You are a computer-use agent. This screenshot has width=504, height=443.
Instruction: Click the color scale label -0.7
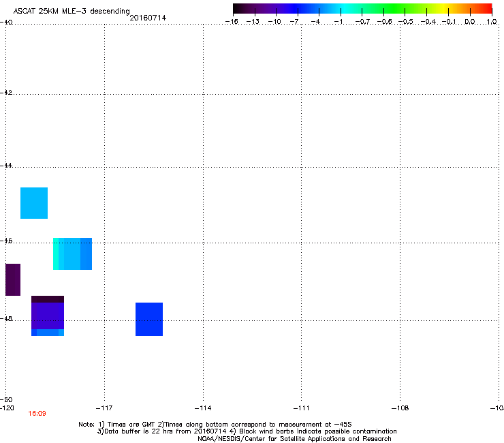[x=362, y=22]
